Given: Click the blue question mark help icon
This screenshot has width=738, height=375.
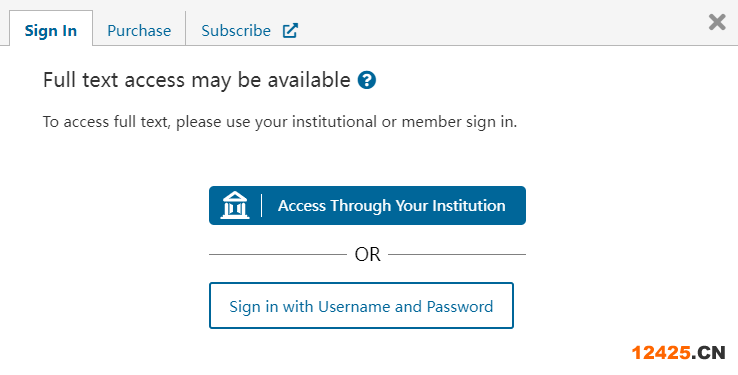Looking at the screenshot, I should [367, 80].
